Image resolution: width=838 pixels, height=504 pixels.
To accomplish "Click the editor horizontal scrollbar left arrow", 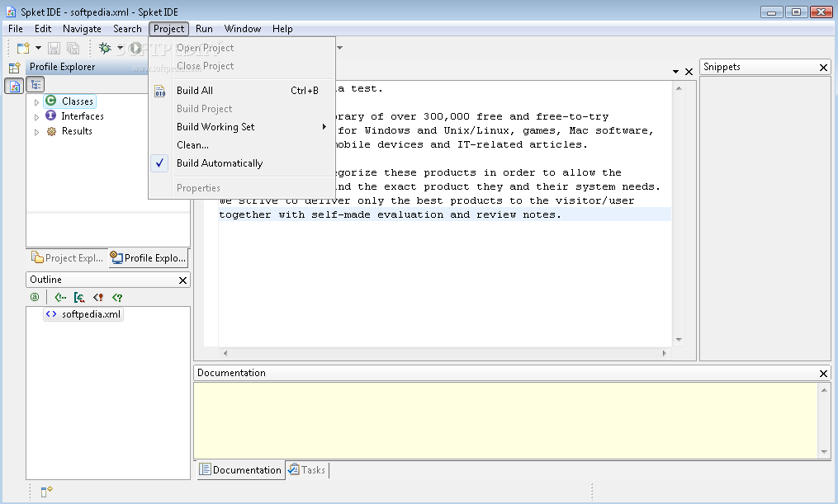I will [x=225, y=353].
